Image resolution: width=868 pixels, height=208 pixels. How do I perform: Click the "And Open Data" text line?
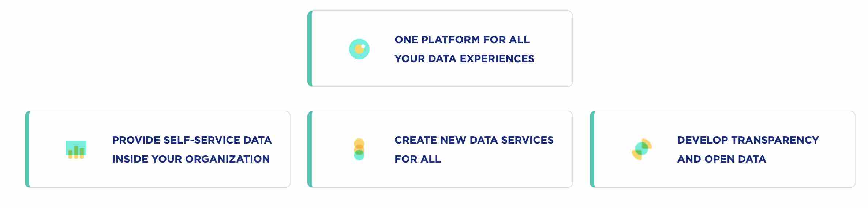[722, 159]
